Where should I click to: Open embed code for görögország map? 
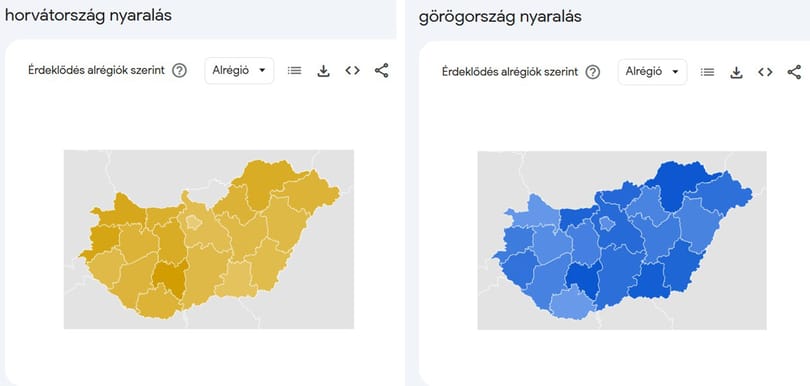[765, 72]
